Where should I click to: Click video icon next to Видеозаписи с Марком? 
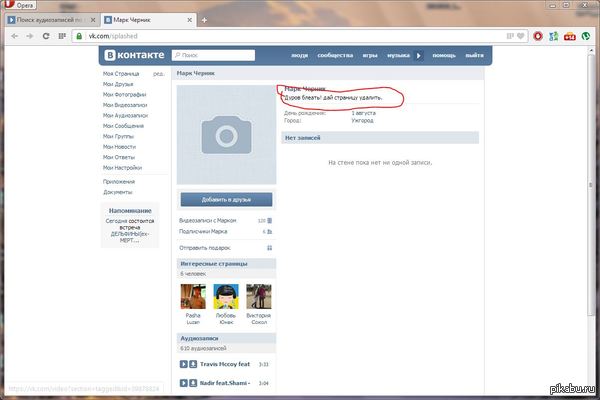pos(269,220)
